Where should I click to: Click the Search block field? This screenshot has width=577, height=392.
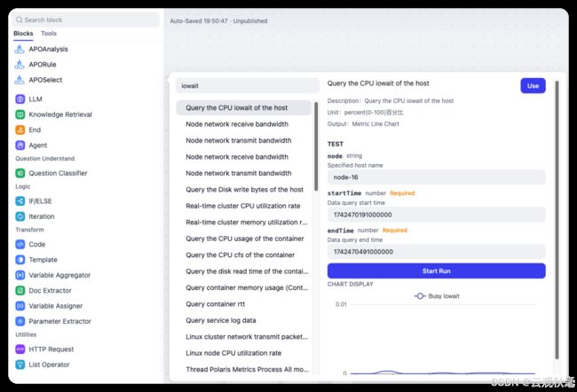86,20
